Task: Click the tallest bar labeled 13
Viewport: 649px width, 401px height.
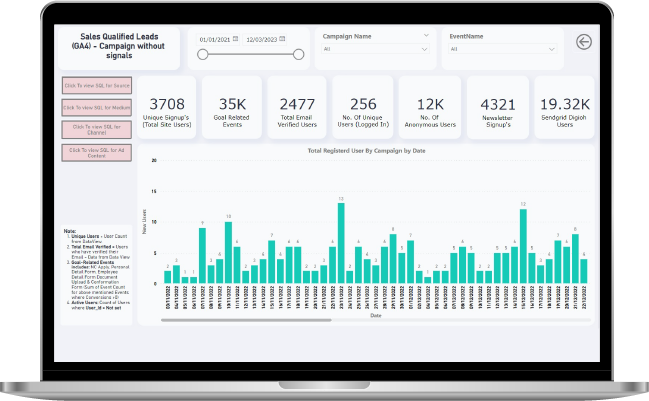Action: 341,243
